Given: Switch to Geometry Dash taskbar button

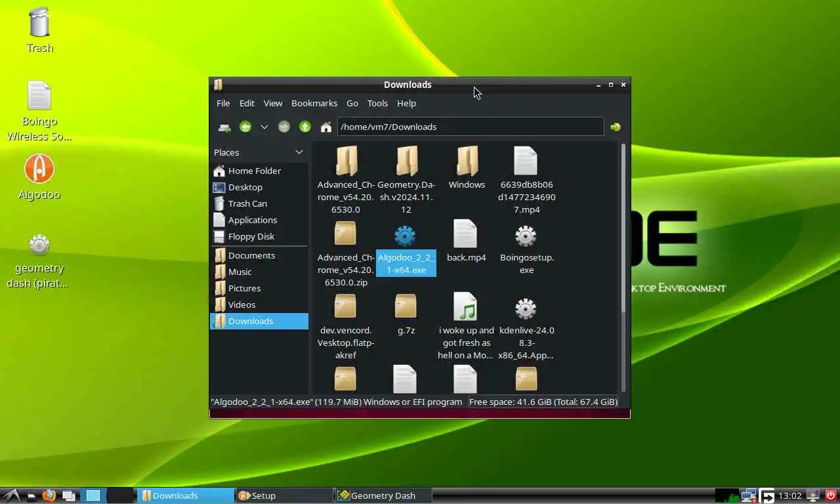Looking at the screenshot, I should (x=384, y=495).
